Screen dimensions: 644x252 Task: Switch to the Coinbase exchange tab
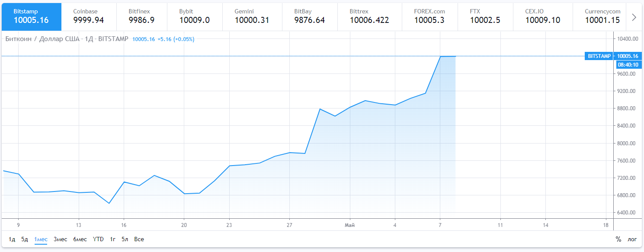click(89, 16)
